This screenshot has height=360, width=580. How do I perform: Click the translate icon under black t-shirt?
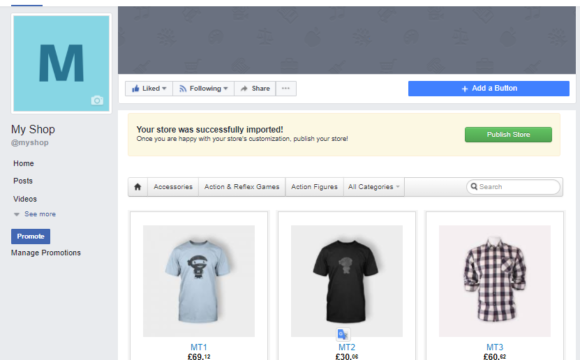pos(343,334)
